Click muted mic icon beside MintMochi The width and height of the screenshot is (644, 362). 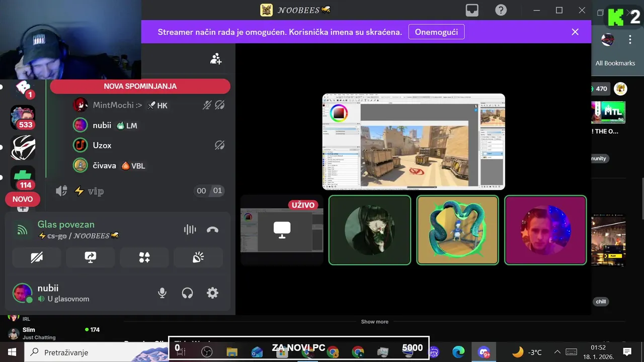207,105
